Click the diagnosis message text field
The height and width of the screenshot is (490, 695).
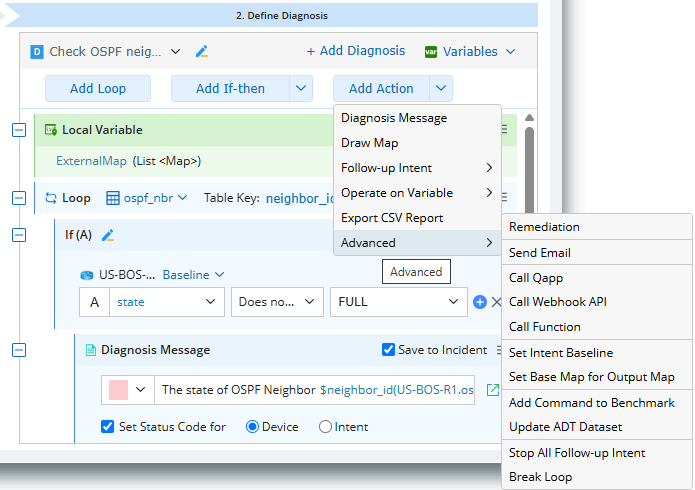318,390
